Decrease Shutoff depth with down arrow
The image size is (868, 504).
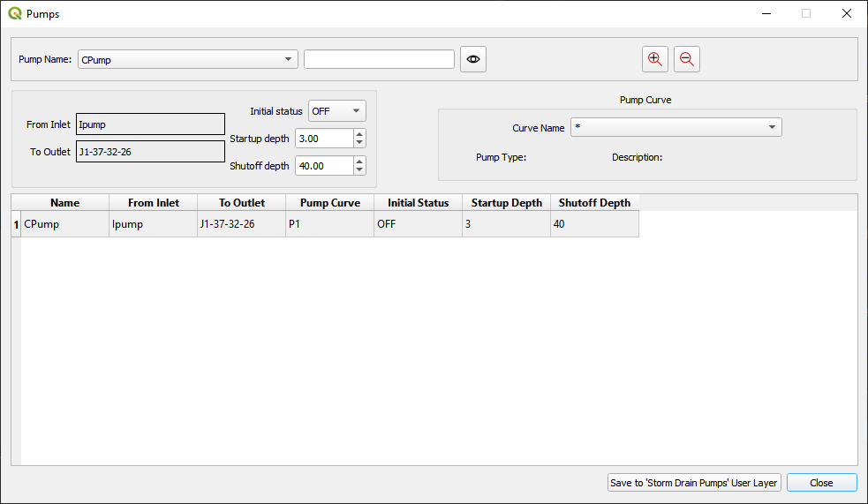tap(359, 170)
